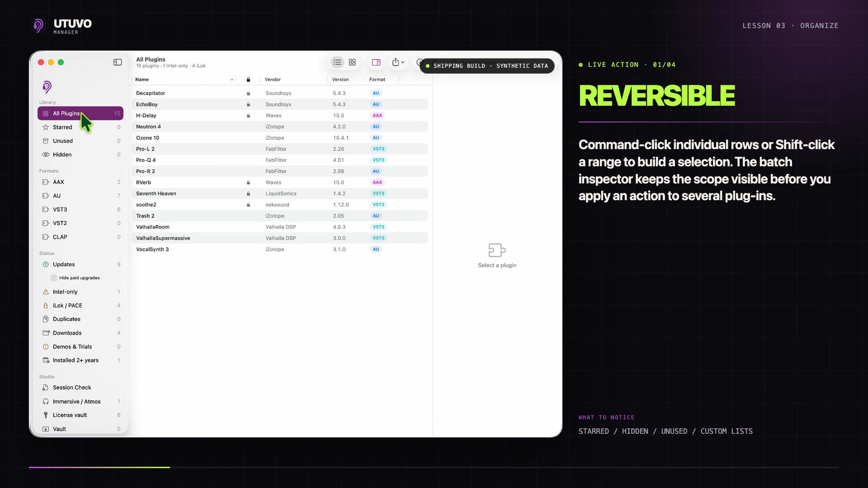Click the VST3 badge on soothe2 row
The width and height of the screenshot is (868, 488).
tap(378, 204)
